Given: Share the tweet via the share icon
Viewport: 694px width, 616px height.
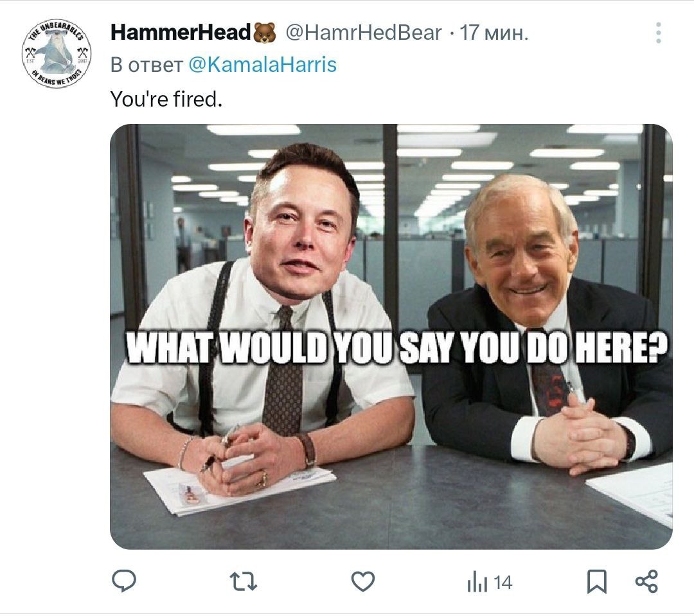Looking at the screenshot, I should pos(646,582).
